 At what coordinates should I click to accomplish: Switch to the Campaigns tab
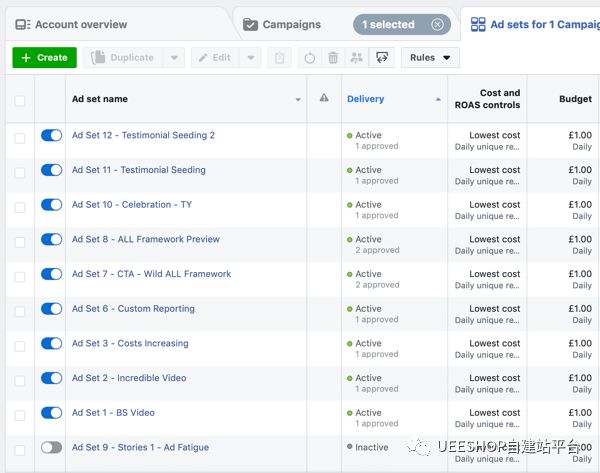click(x=291, y=24)
